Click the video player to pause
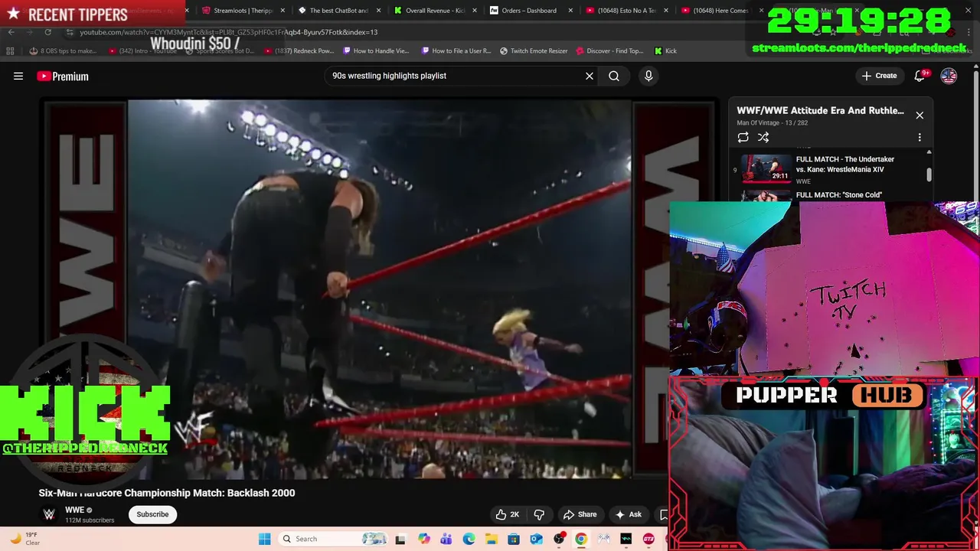Viewport: 980px width, 551px height. 380,289
